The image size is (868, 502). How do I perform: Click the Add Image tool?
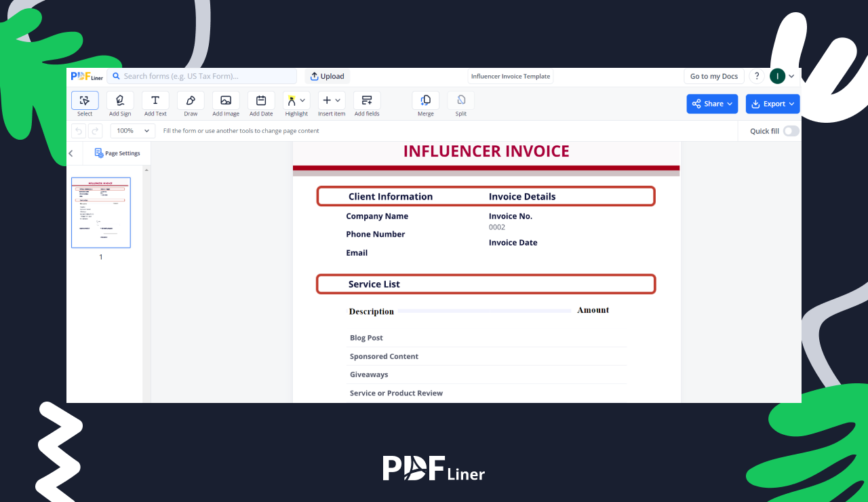click(226, 101)
